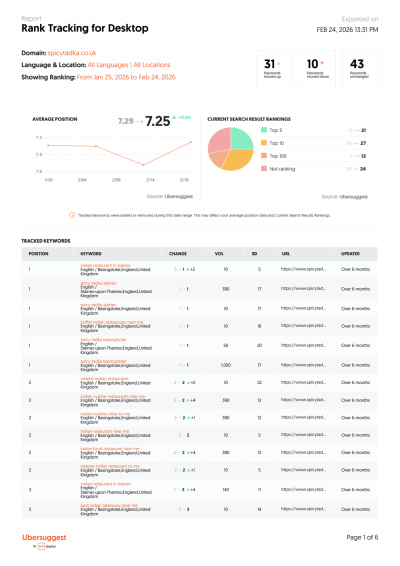Click the change value in 'indian restaurant near me' row
Image resolution: width=400 pixels, height=566 pixels.
tap(184, 435)
